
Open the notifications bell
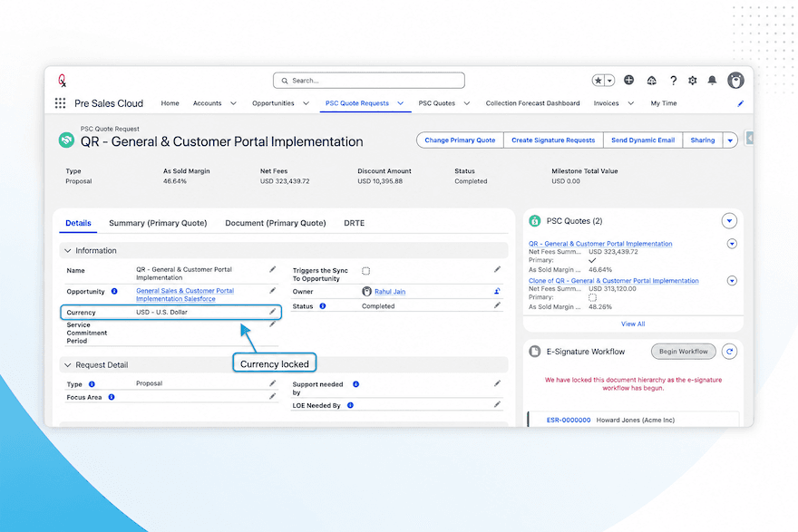(712, 81)
